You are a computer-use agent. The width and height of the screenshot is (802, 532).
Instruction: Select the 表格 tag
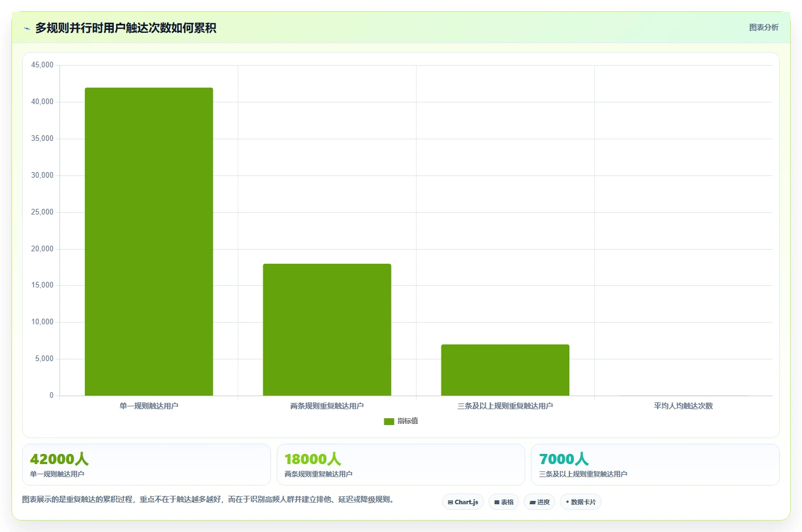pyautogui.click(x=504, y=502)
